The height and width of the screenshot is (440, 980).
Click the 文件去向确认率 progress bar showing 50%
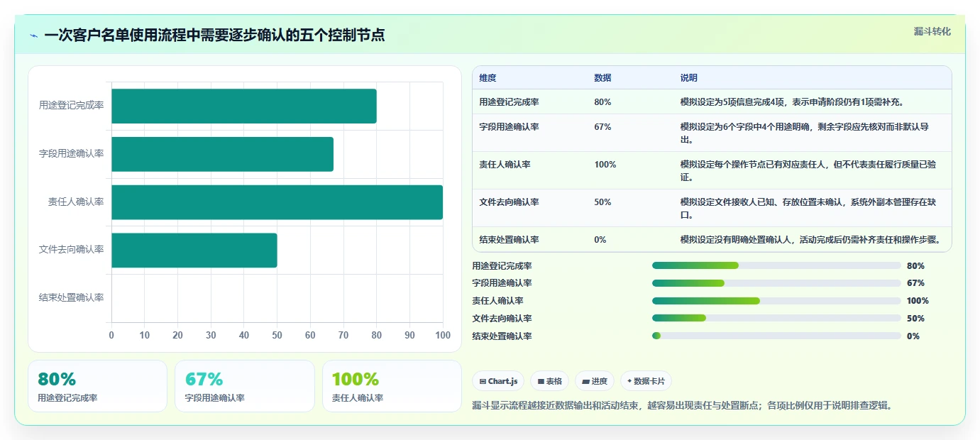coord(776,319)
